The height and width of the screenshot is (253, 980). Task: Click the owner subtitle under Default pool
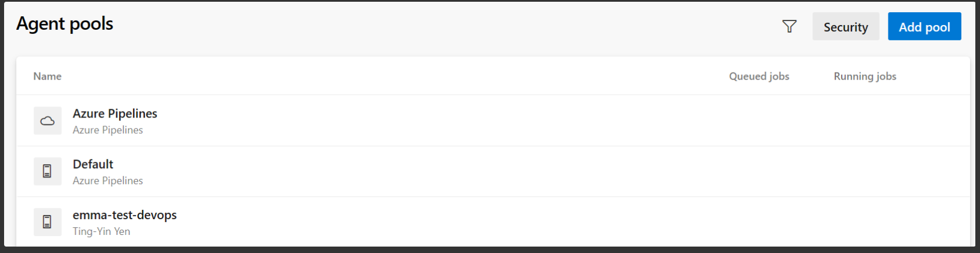107,181
